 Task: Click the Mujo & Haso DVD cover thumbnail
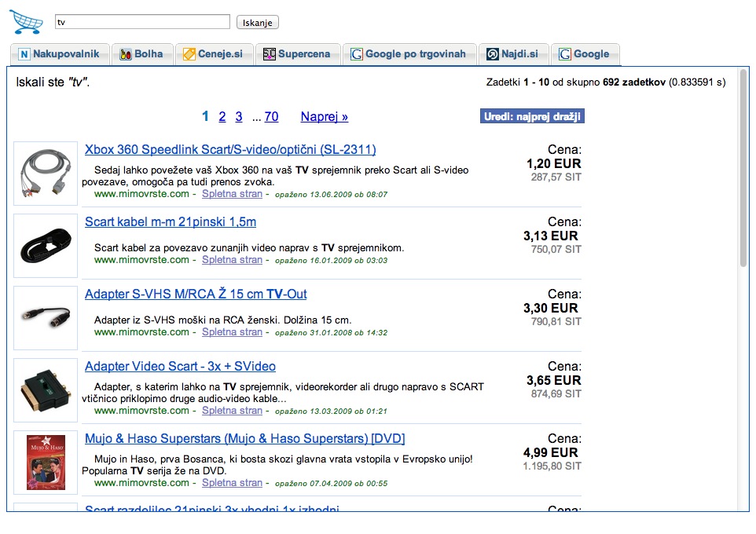pos(46,463)
